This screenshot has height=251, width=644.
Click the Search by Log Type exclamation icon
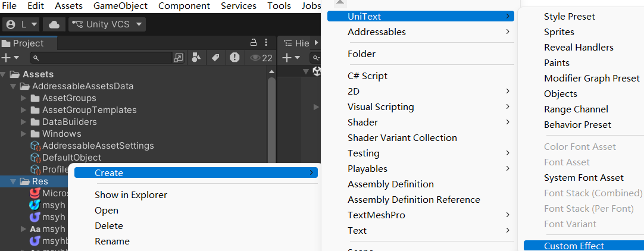[x=235, y=58]
